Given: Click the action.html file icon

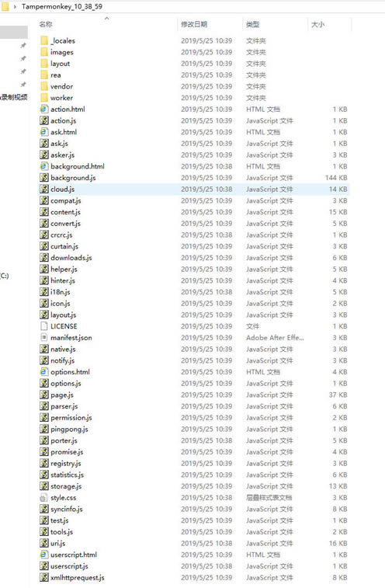Looking at the screenshot, I should pos(44,109).
